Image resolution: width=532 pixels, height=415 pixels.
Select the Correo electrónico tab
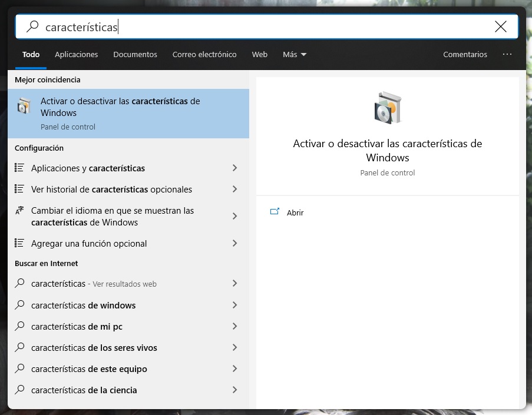point(204,54)
